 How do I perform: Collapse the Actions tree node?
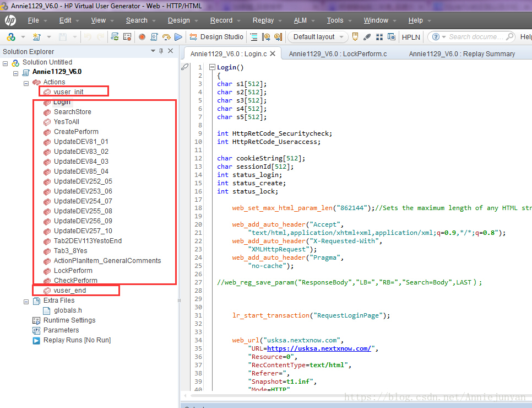26,83
